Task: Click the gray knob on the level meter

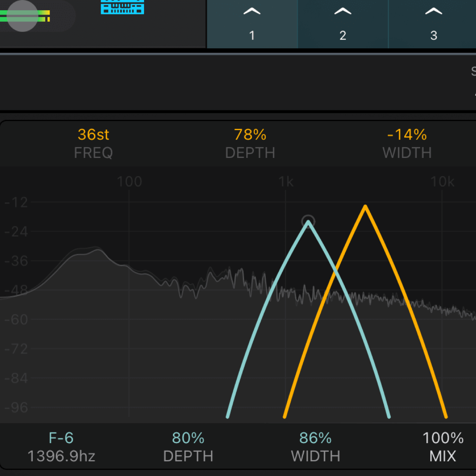Action: 23,16
